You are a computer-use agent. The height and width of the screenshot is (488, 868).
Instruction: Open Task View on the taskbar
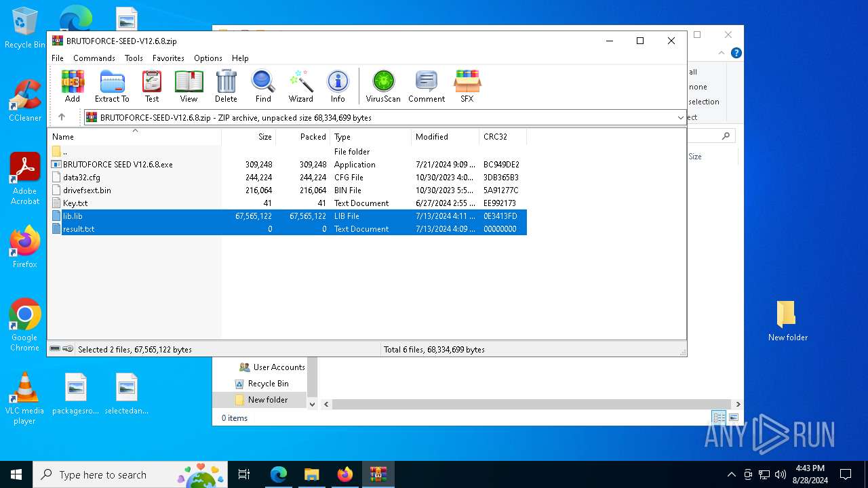click(244, 474)
